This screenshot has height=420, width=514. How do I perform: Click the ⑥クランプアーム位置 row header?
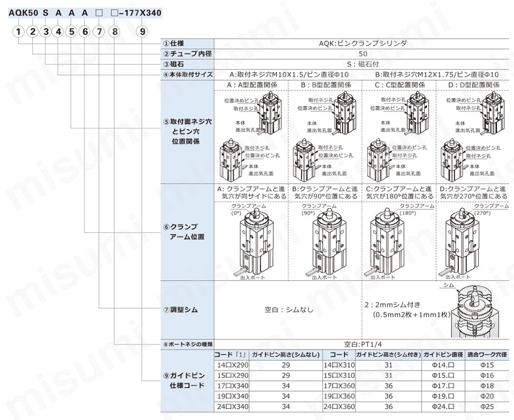[x=187, y=232]
